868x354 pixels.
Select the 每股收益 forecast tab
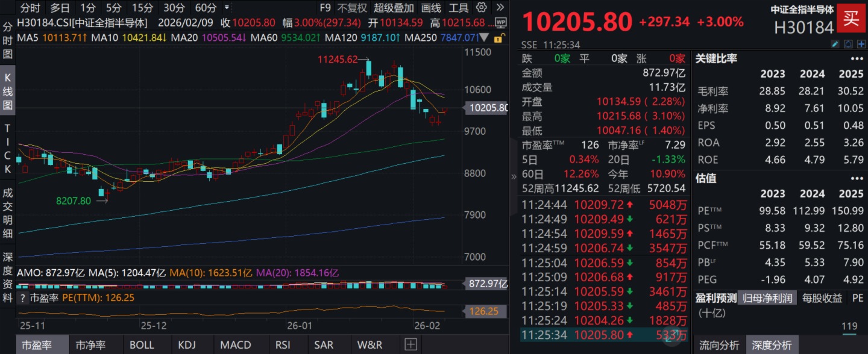pos(823,298)
